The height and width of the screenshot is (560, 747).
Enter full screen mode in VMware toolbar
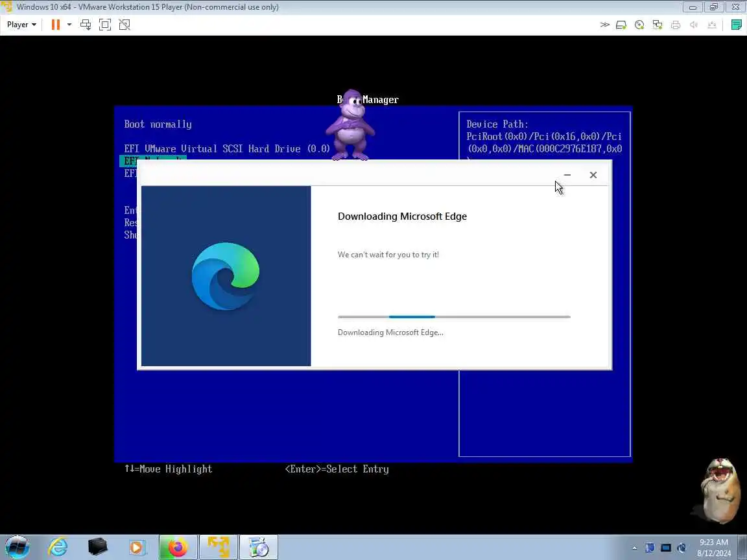pos(105,25)
